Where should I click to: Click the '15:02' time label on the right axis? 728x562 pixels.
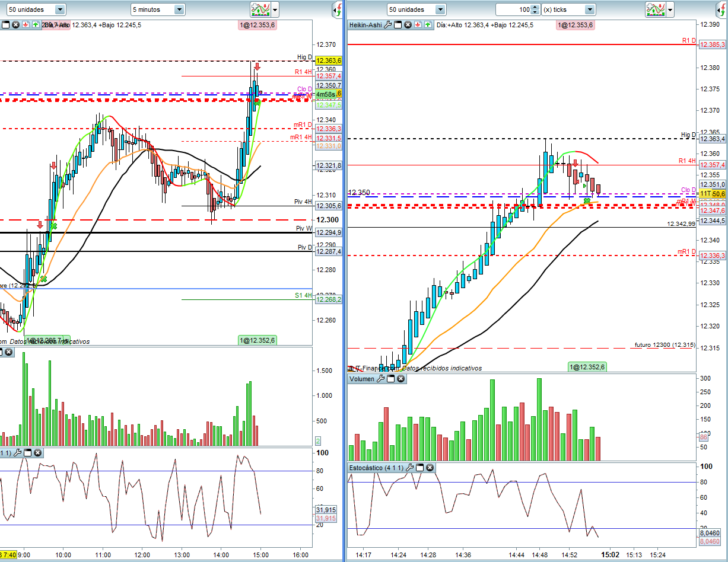click(x=610, y=555)
